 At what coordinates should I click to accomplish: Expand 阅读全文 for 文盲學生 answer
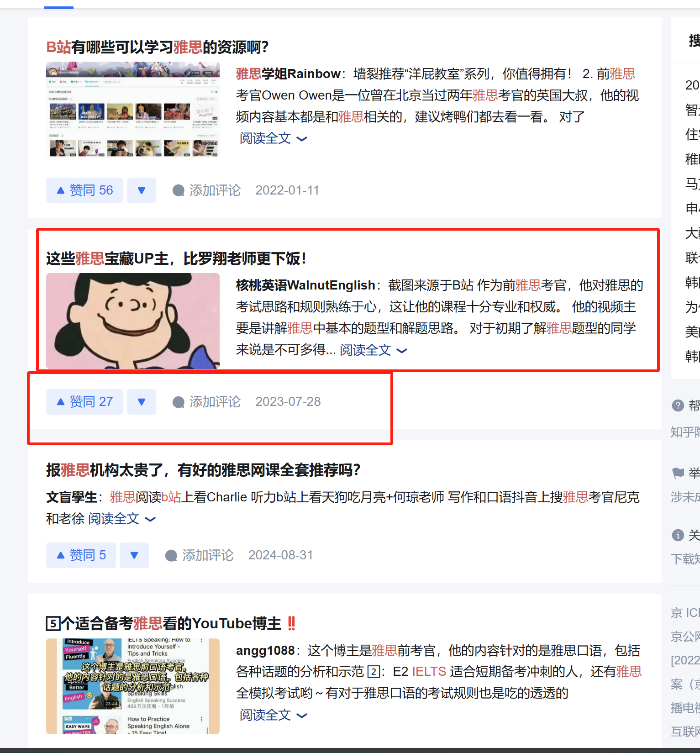(x=122, y=519)
